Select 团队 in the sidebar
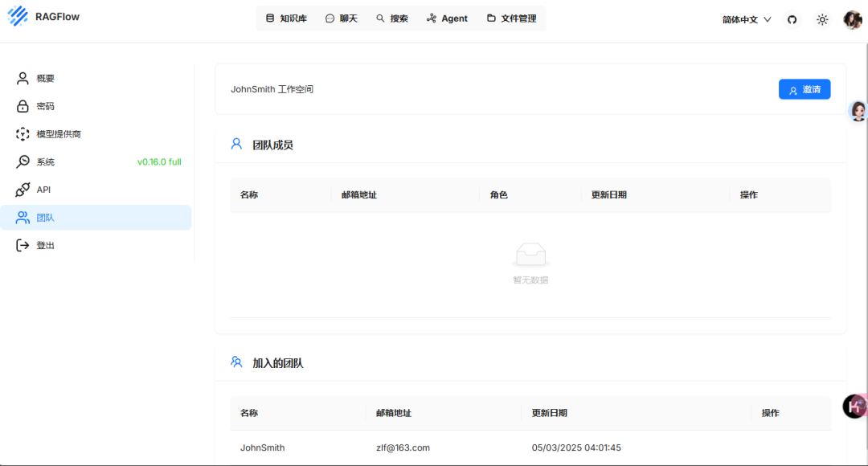868x466 pixels. pyautogui.click(x=46, y=218)
